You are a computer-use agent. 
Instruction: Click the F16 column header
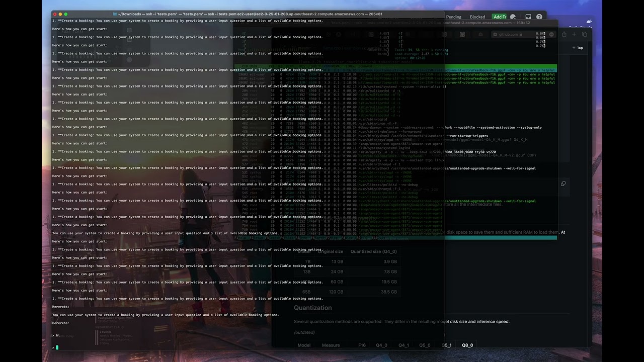coord(362,345)
